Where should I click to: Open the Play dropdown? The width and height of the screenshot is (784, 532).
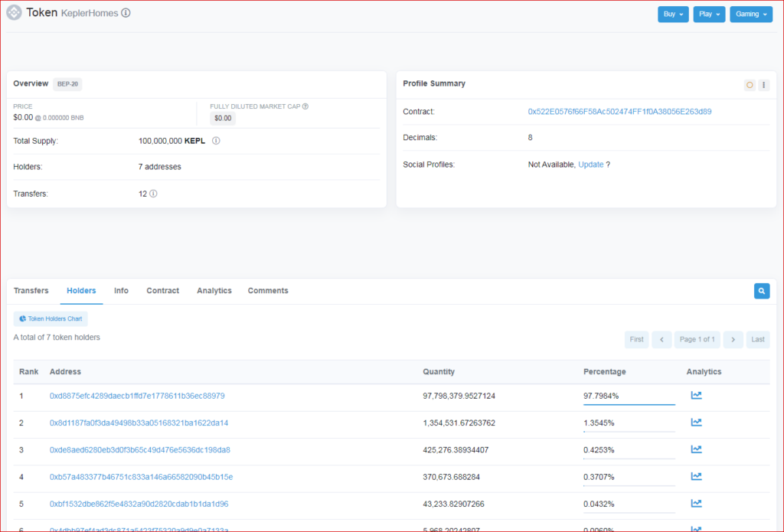pos(709,14)
